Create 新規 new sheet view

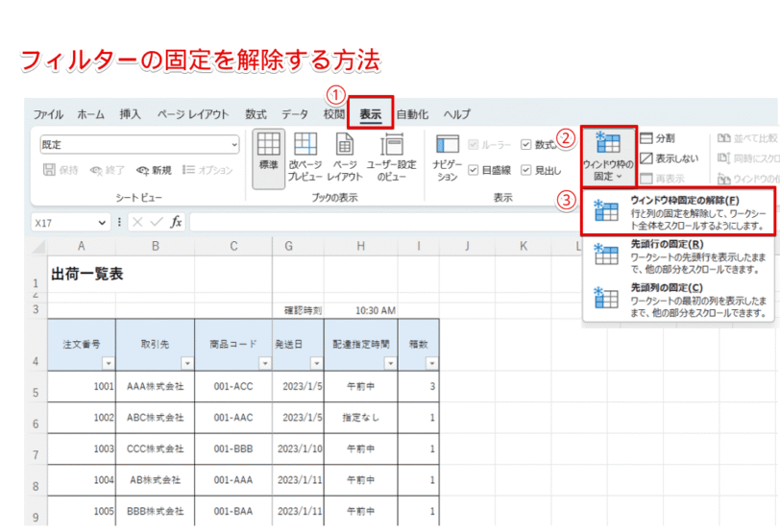tap(154, 170)
